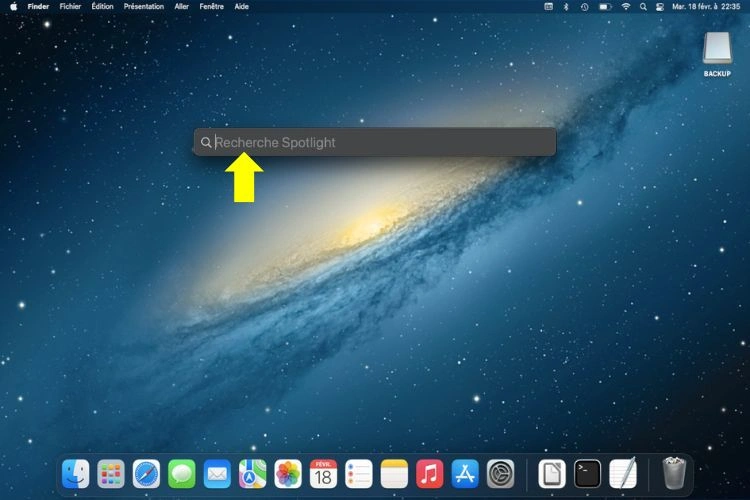Open the Time Machine menu bar icon
Image resolution: width=750 pixels, height=500 pixels.
585,7
